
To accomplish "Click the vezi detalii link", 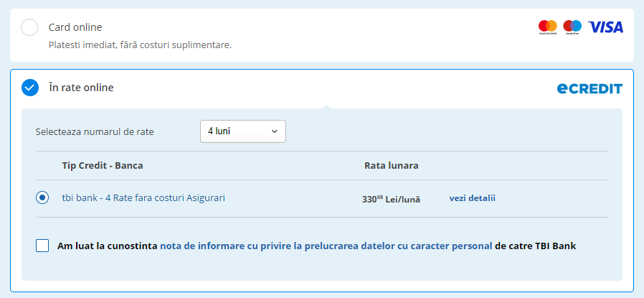I will coord(472,198).
